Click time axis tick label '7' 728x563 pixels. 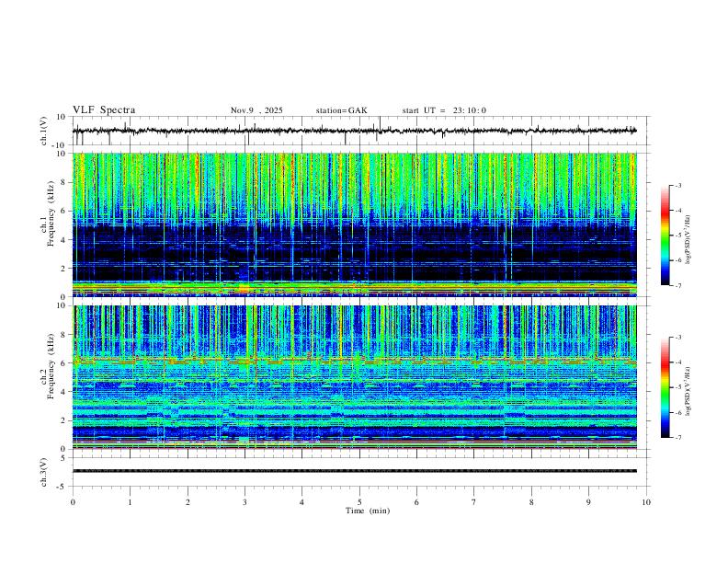pyautogui.click(x=474, y=502)
